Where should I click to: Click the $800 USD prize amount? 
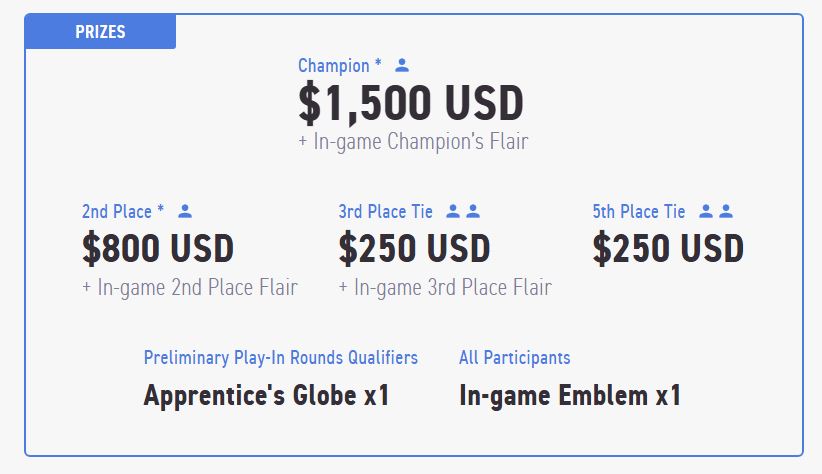click(x=158, y=248)
